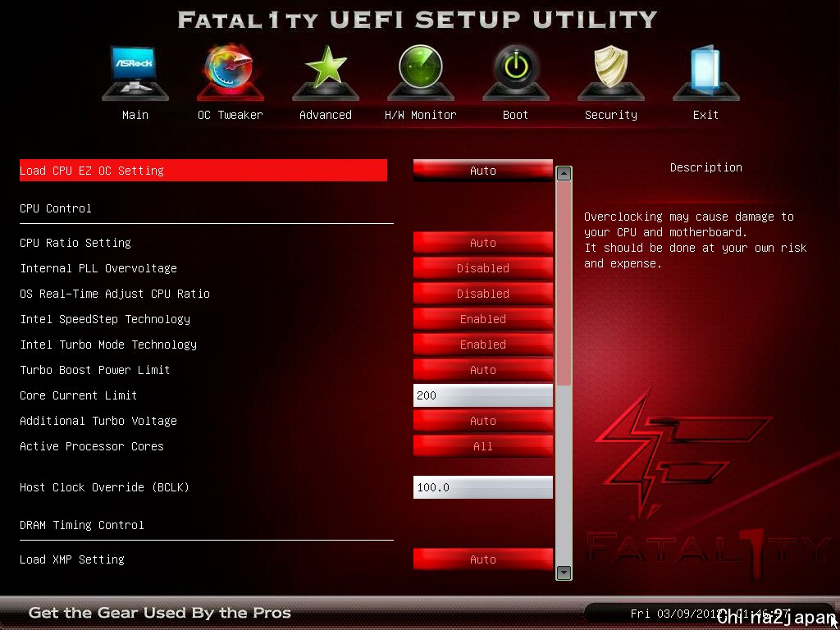Toggle Internal PLL Overvoltage Disabled value

point(482,268)
